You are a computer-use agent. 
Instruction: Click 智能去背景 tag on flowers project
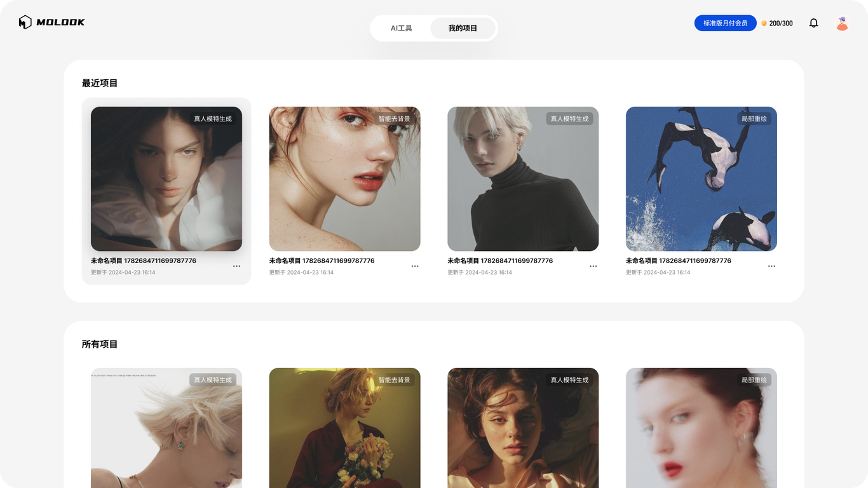coord(395,380)
